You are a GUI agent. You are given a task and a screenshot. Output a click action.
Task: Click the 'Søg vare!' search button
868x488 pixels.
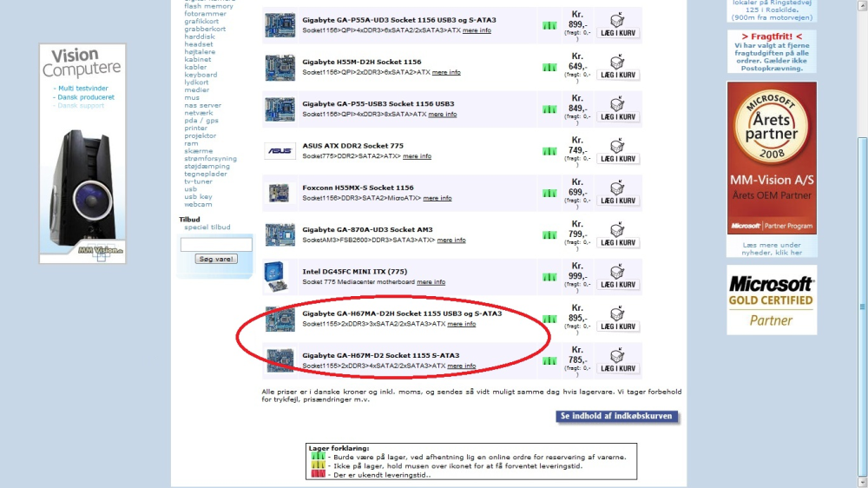[216, 259]
